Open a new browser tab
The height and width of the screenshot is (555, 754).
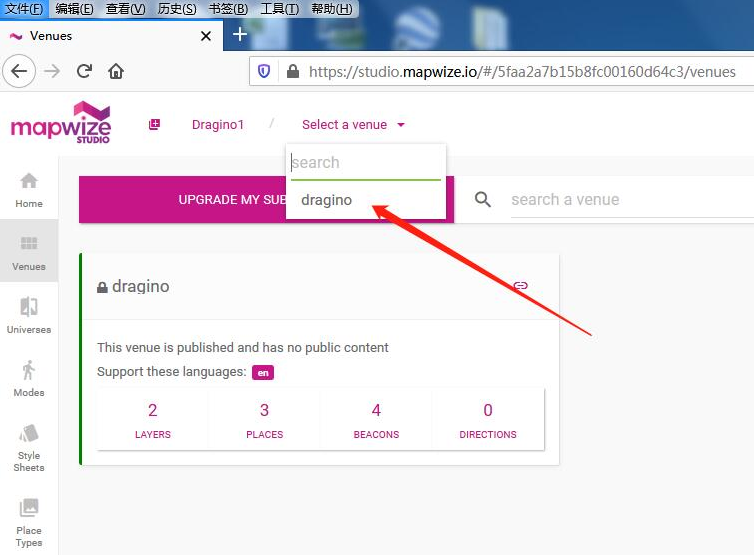239,35
